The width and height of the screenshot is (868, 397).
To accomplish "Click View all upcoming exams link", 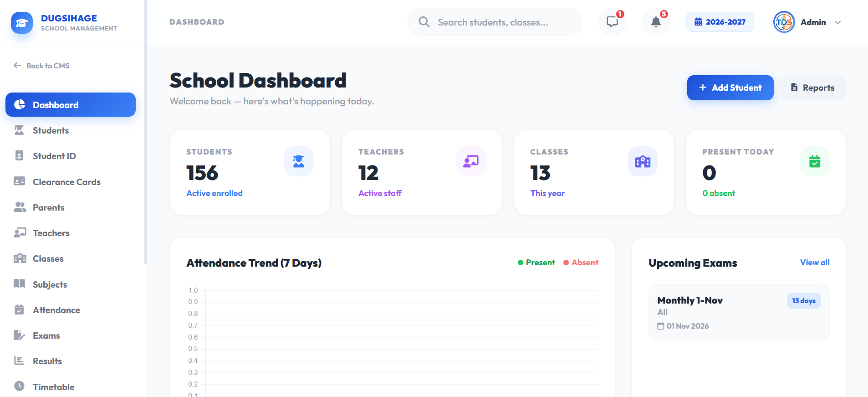I will pyautogui.click(x=815, y=263).
